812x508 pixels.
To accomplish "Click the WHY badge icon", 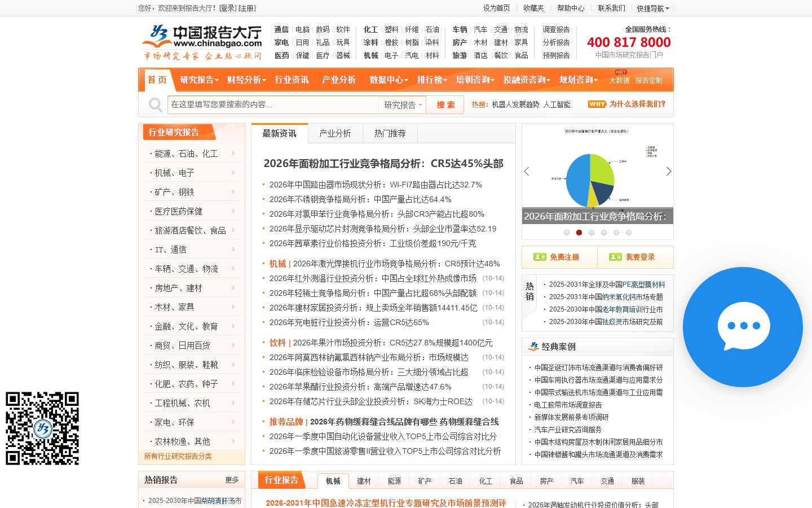I will (597, 104).
